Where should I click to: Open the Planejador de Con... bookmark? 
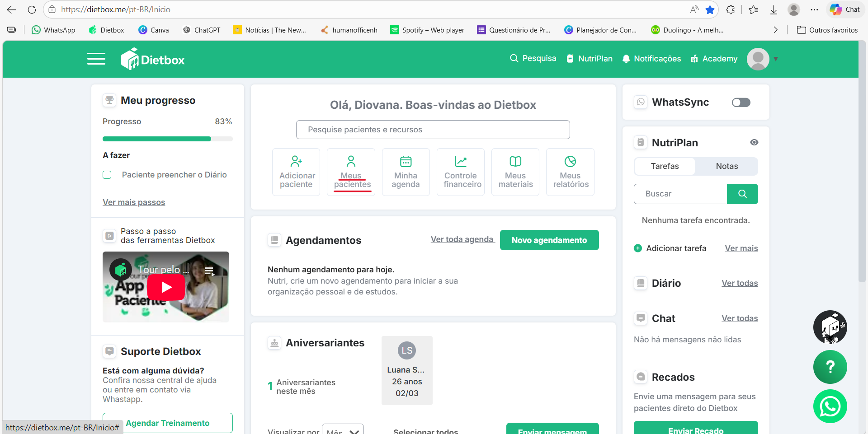[600, 30]
